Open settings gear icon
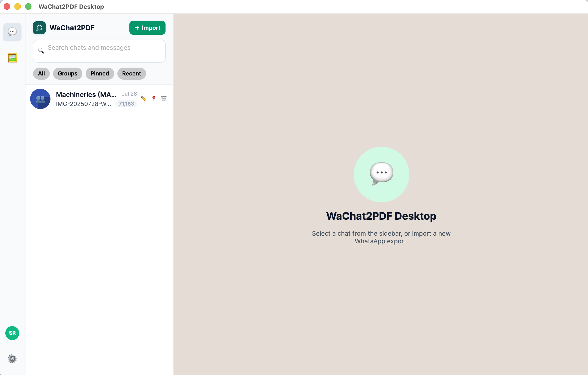Viewport: 588px width, 375px height. pos(12,359)
